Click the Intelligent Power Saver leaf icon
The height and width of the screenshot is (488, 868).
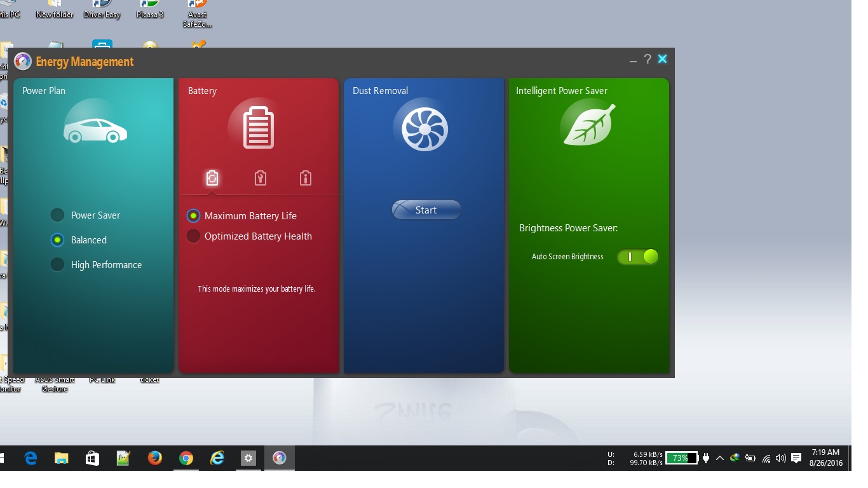coord(589,125)
